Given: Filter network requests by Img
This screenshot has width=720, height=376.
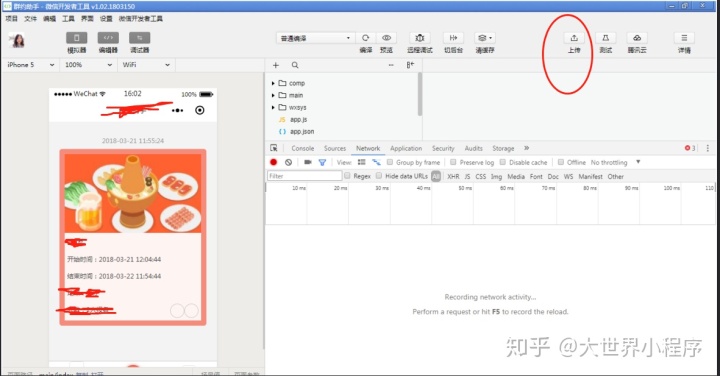Looking at the screenshot, I should click(496, 176).
